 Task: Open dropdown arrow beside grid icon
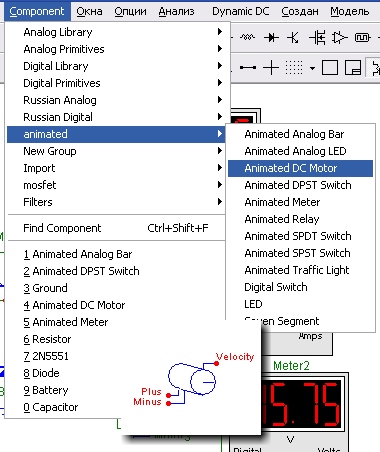pos(312,68)
